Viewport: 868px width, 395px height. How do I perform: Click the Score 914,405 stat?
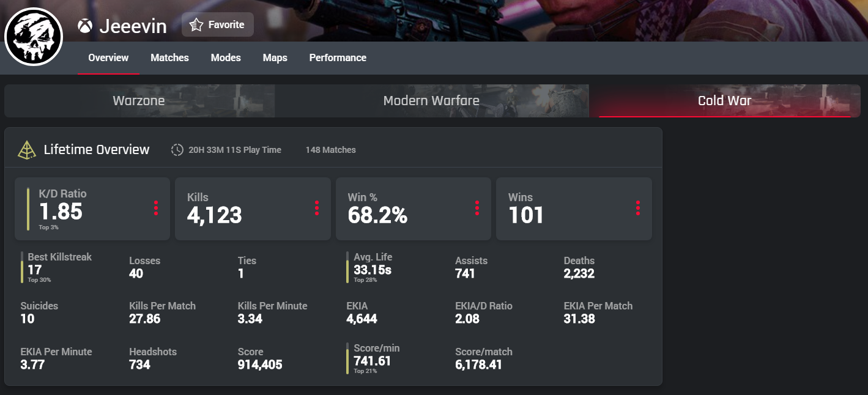coord(260,358)
